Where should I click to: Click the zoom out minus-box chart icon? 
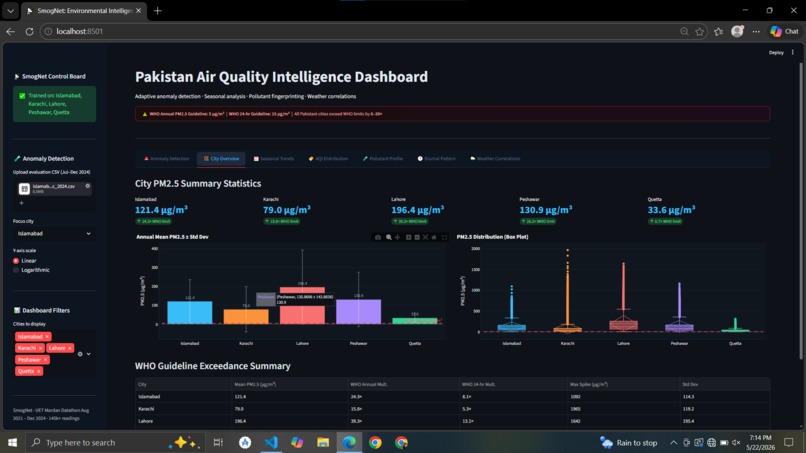[x=417, y=237]
